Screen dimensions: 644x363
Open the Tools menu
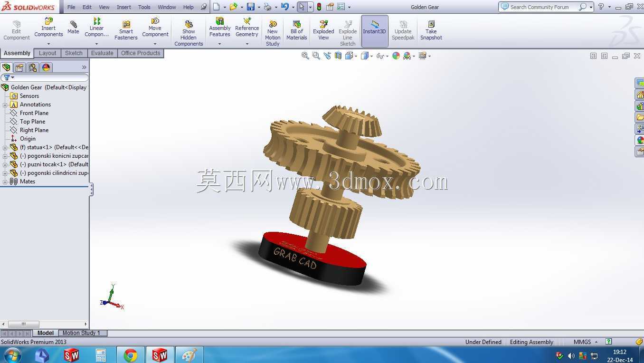(144, 7)
